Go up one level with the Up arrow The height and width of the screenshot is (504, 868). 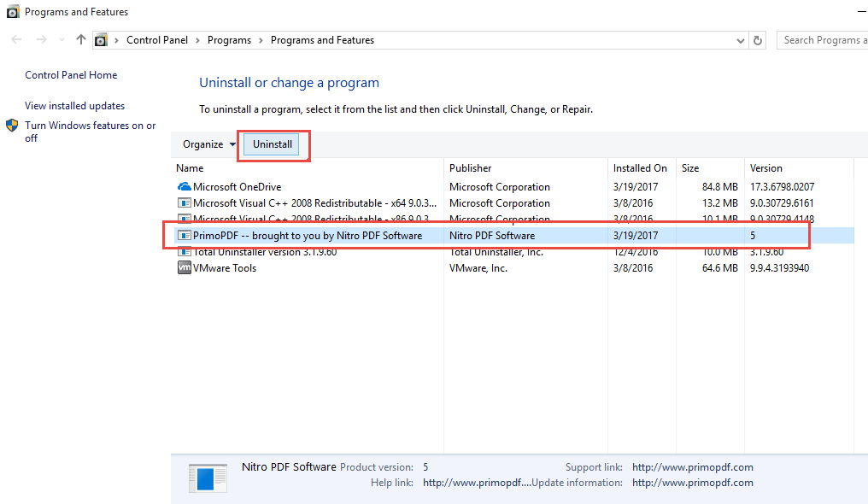(x=81, y=40)
